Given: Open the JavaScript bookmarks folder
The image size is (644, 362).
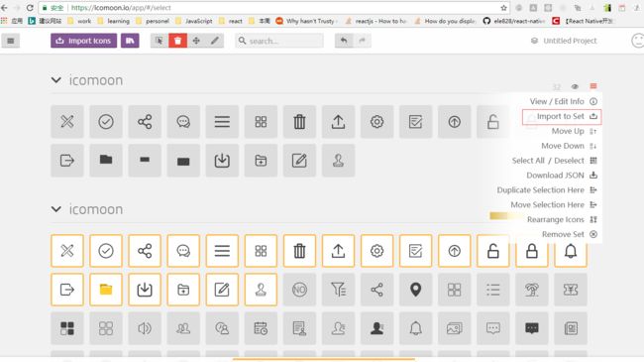Looking at the screenshot, I should [x=194, y=21].
